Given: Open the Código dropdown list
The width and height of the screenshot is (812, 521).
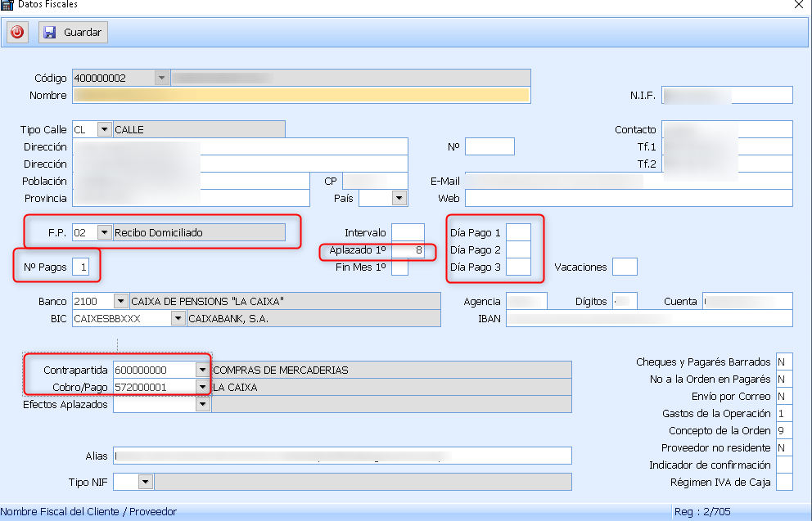Looking at the screenshot, I should coord(161,78).
